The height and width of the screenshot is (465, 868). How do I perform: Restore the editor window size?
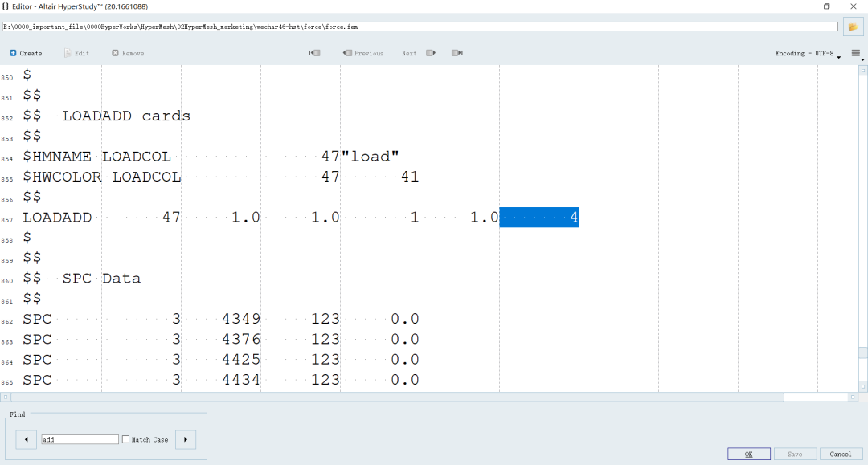(x=826, y=6)
